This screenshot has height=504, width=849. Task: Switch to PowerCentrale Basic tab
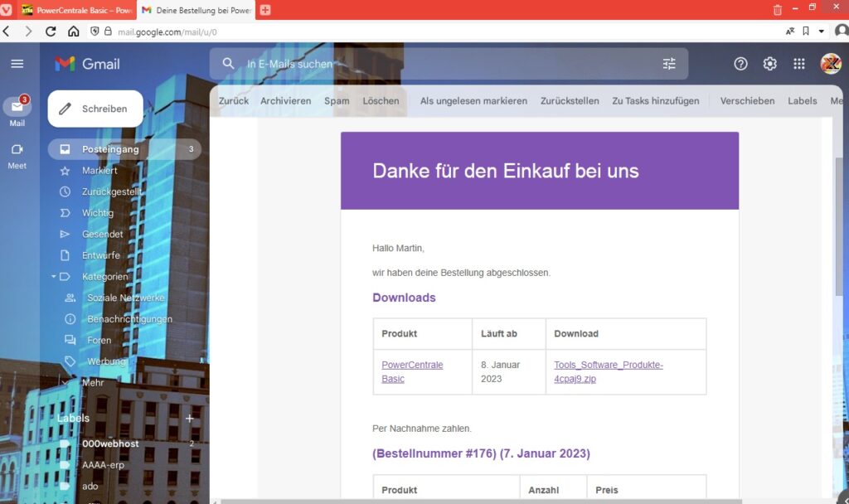[77, 10]
